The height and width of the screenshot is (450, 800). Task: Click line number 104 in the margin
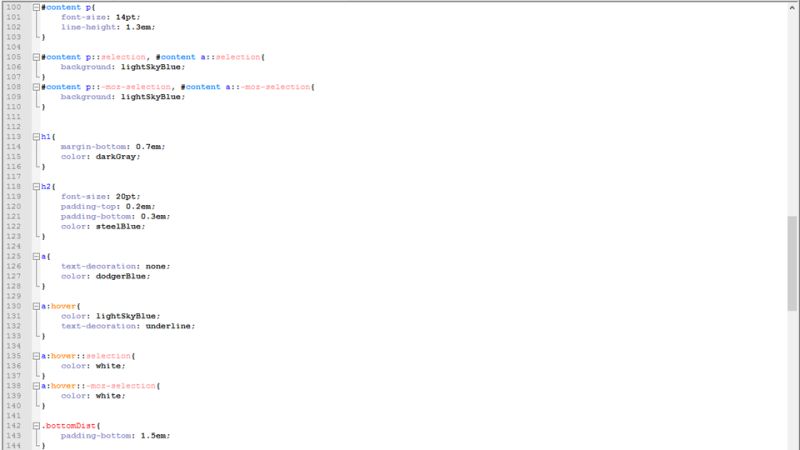pos(14,47)
